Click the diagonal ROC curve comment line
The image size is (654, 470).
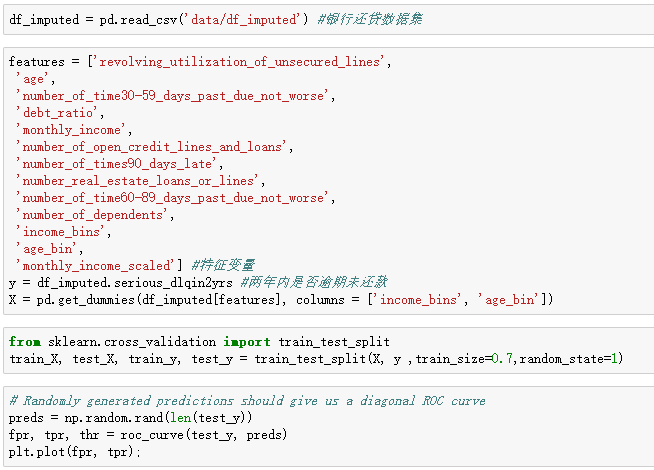[247, 401]
